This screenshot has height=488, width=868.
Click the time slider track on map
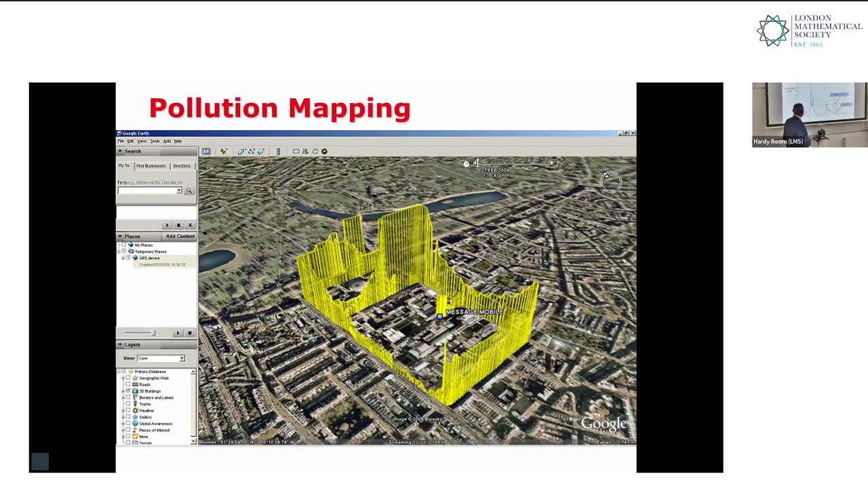[x=514, y=163]
